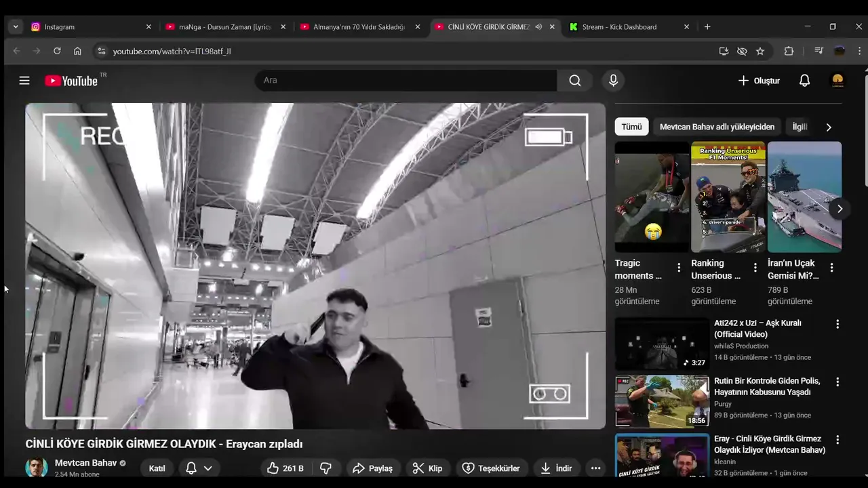This screenshot has width=868, height=488.
Task: Open a new browser tab
Action: [x=707, y=27]
